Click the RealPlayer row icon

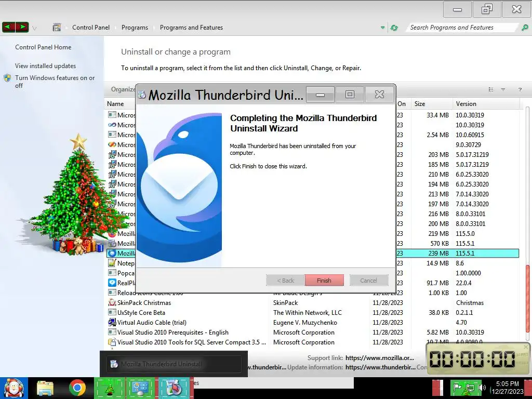pyautogui.click(x=112, y=283)
